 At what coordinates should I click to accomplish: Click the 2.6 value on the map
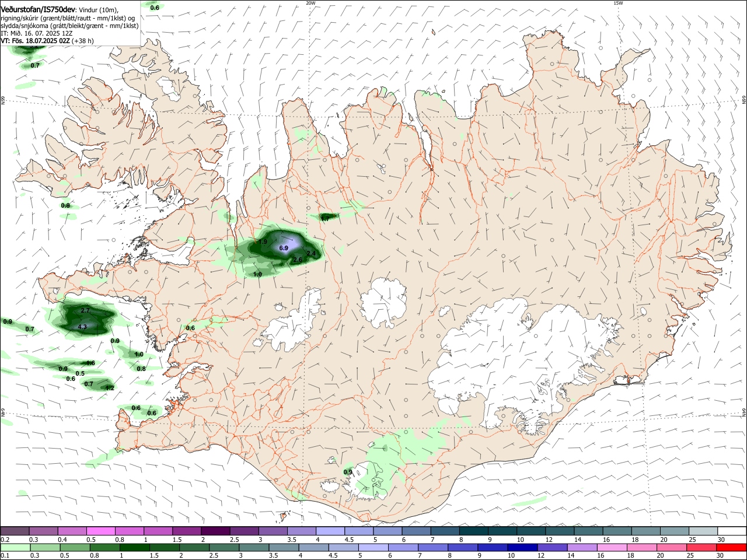point(297,260)
